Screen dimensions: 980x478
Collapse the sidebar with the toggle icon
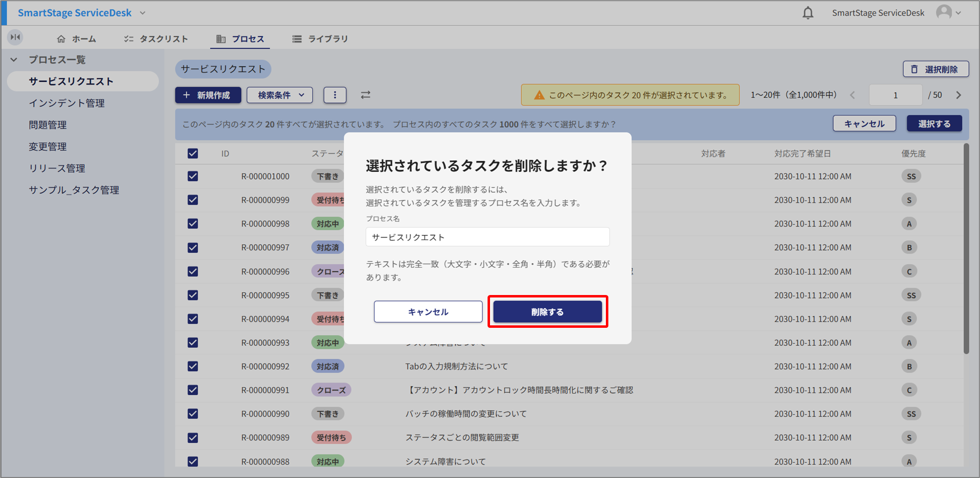(x=15, y=37)
